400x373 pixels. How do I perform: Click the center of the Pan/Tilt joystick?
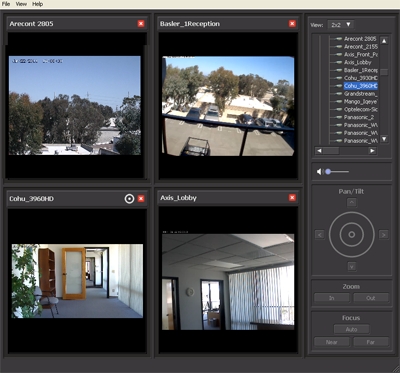[x=352, y=235]
